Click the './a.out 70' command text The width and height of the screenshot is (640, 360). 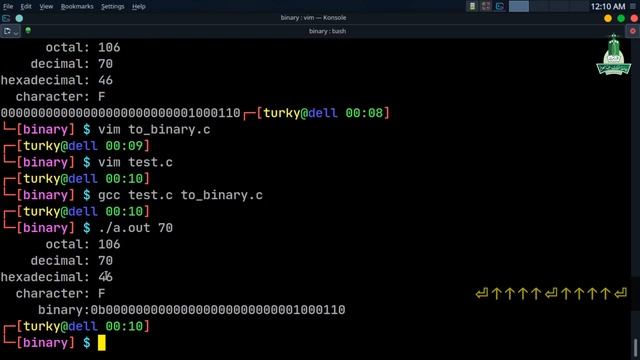[x=135, y=228]
